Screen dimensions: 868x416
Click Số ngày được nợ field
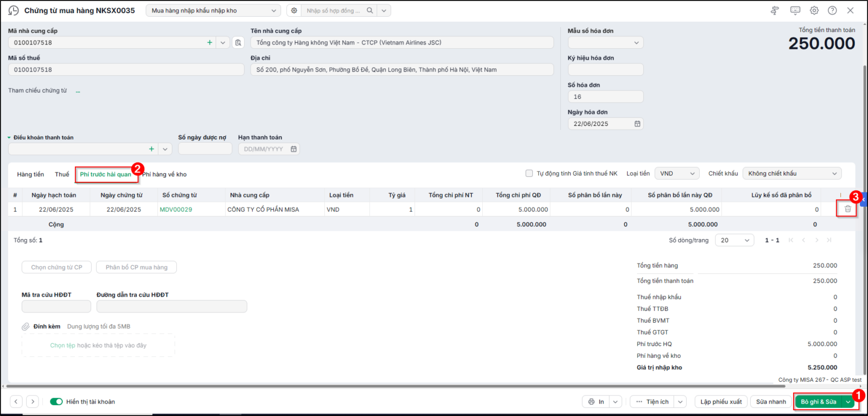click(205, 149)
